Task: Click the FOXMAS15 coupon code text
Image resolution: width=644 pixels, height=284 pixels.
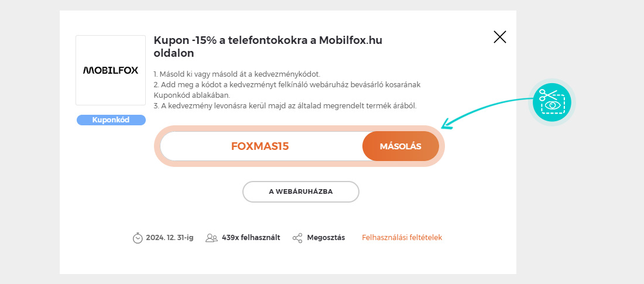Action: coord(260,146)
